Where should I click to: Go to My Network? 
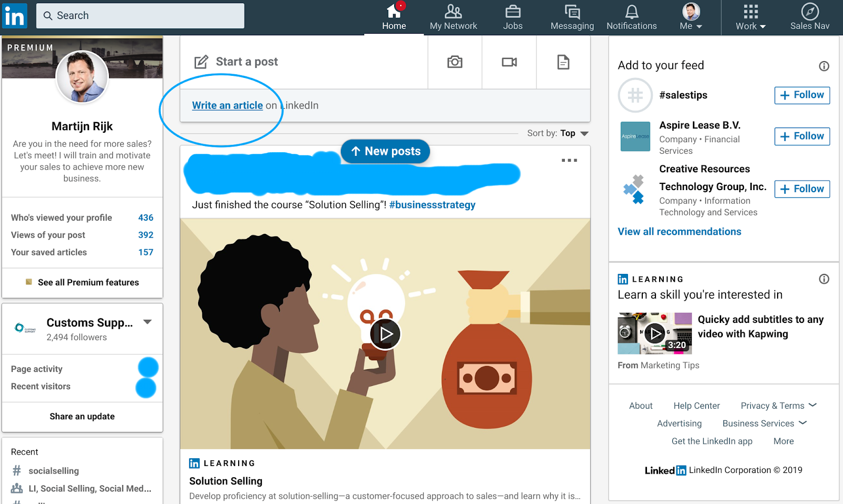click(x=453, y=17)
